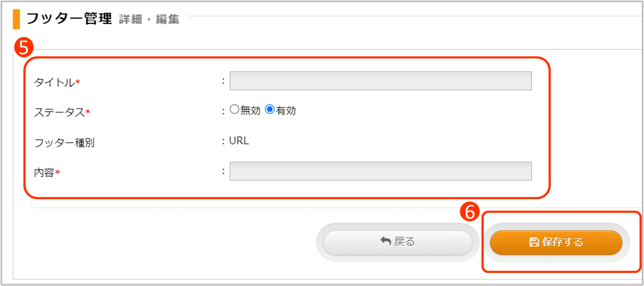
Task: Click the 内容 text input field
Action: tap(380, 171)
